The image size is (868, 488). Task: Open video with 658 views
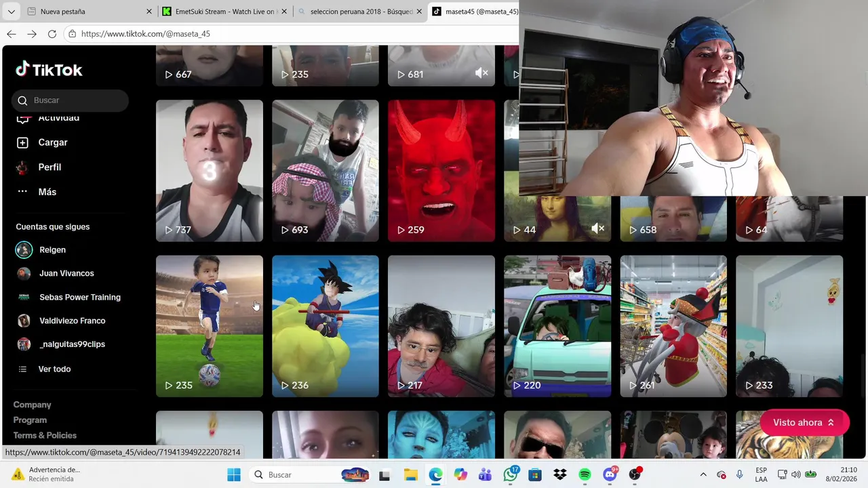click(673, 218)
